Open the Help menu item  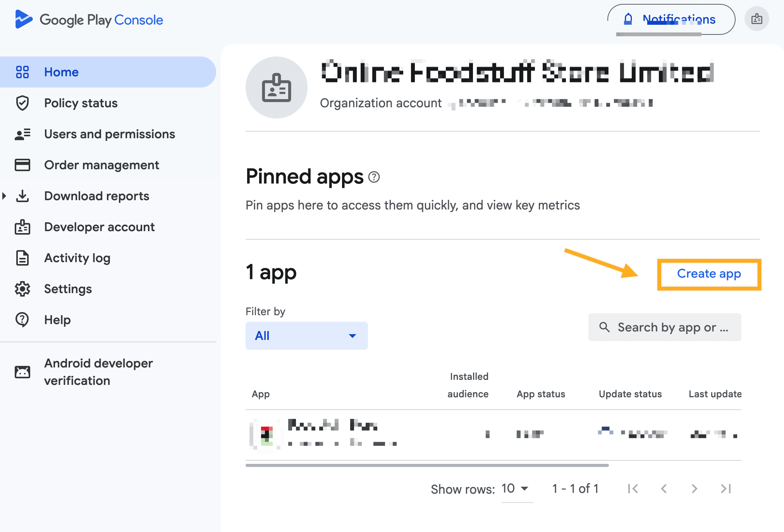[108, 320]
